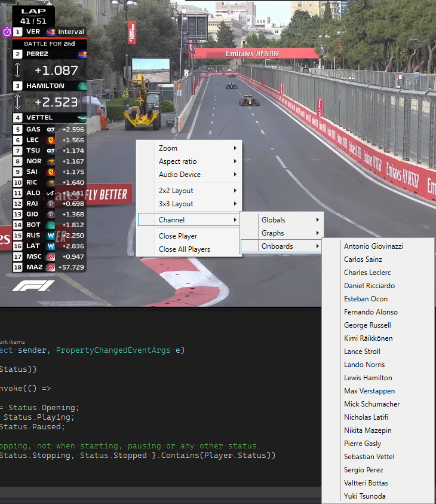Select Nicholas Latifi onboard
Screen dimensions: 436x504
[x=378, y=417]
